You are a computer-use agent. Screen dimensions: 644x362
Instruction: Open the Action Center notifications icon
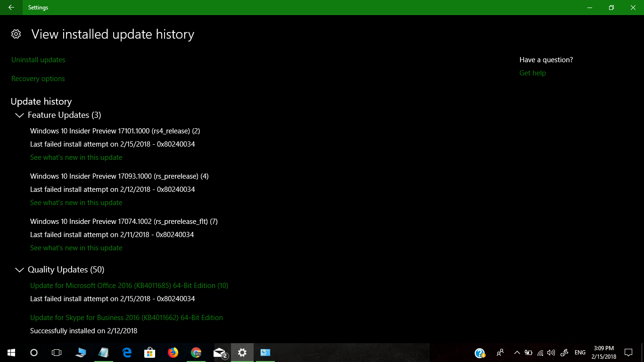point(628,353)
